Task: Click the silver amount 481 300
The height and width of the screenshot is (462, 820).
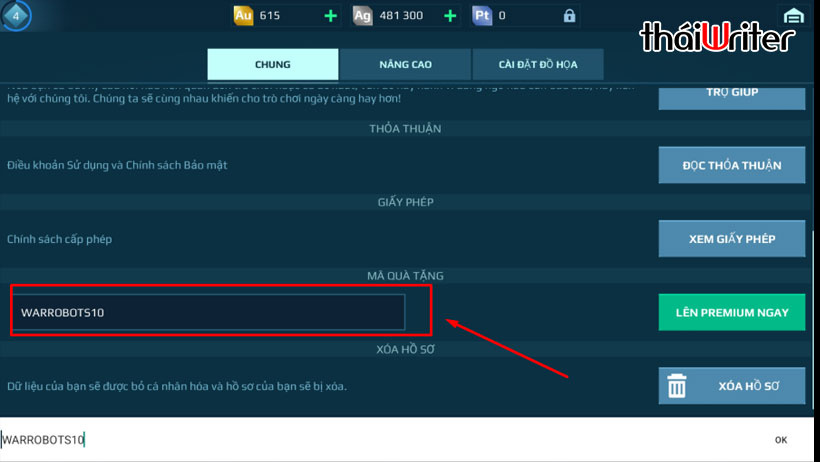Action: [x=401, y=16]
